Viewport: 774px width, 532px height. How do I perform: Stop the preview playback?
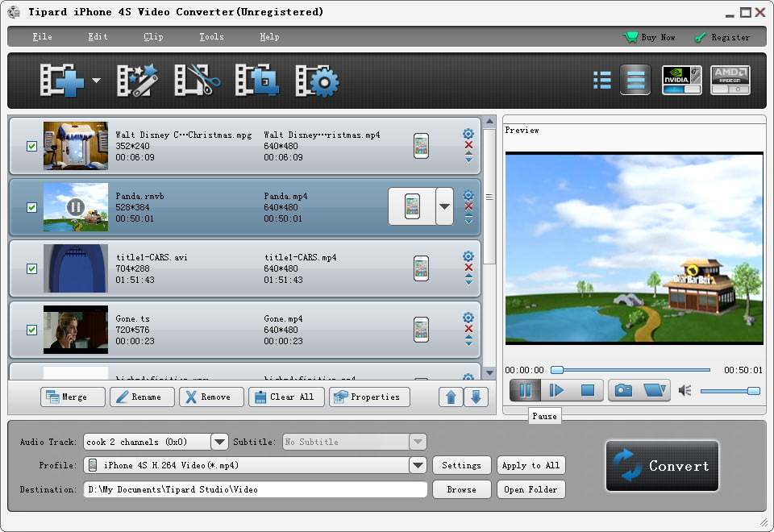pos(588,390)
